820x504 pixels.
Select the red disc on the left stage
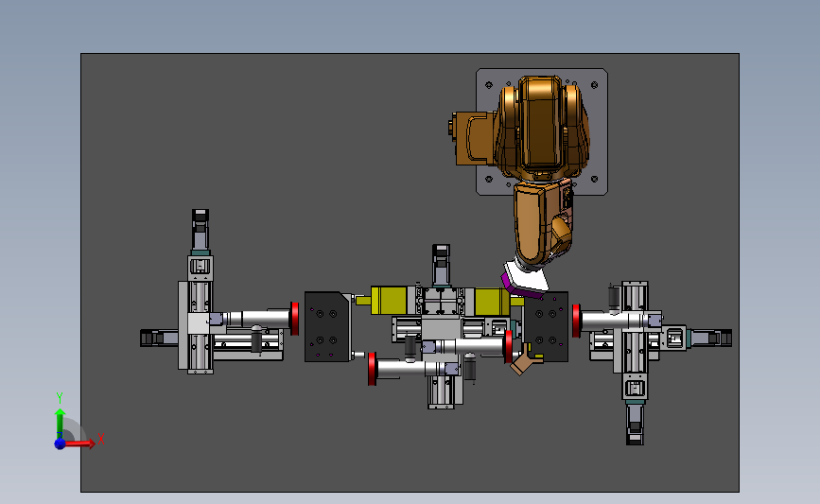click(295, 319)
